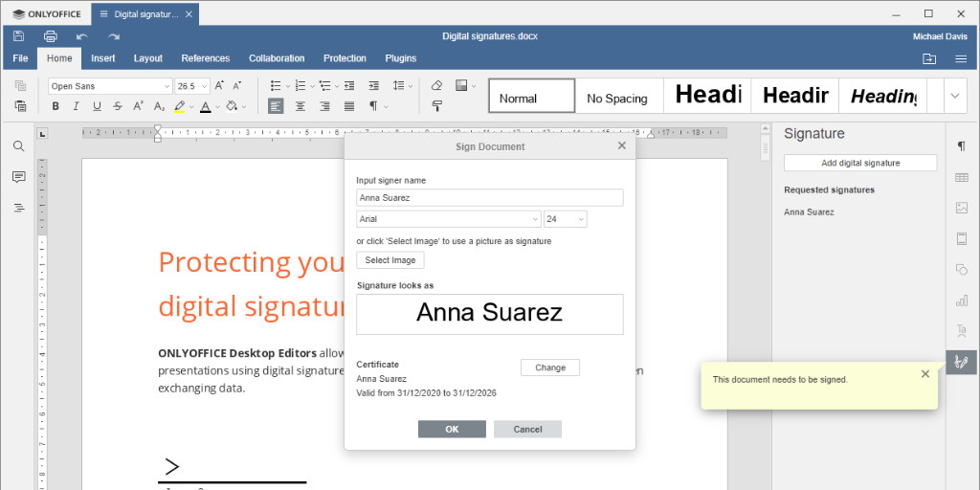
Task: Expand the multilevel list options
Action: (x=336, y=86)
